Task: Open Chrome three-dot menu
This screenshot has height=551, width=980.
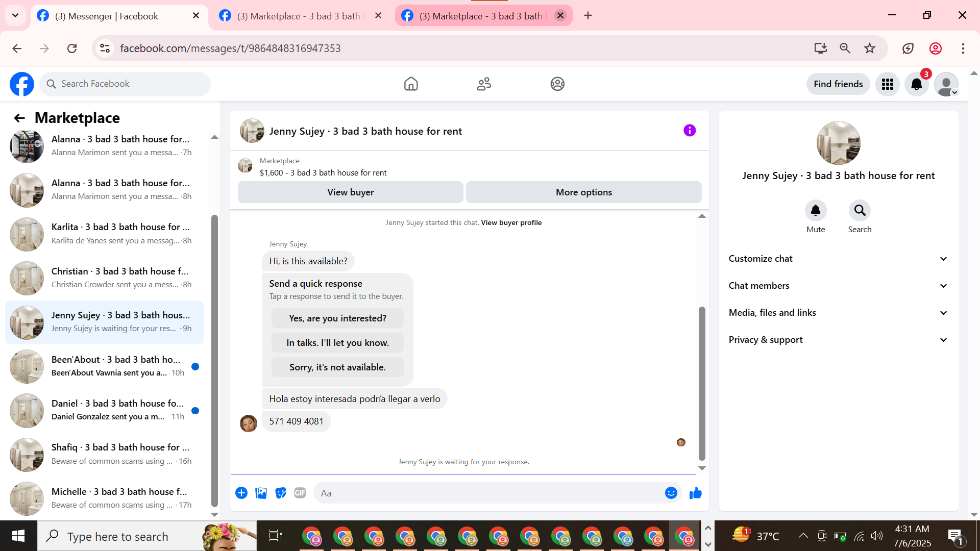Action: pyautogui.click(x=963, y=48)
